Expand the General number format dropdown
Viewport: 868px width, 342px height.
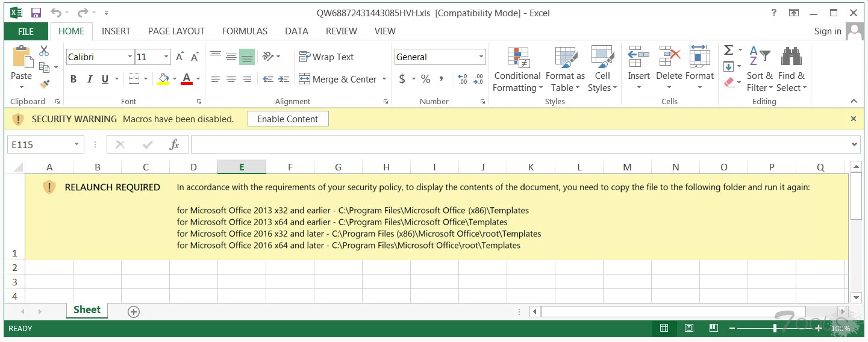click(481, 57)
